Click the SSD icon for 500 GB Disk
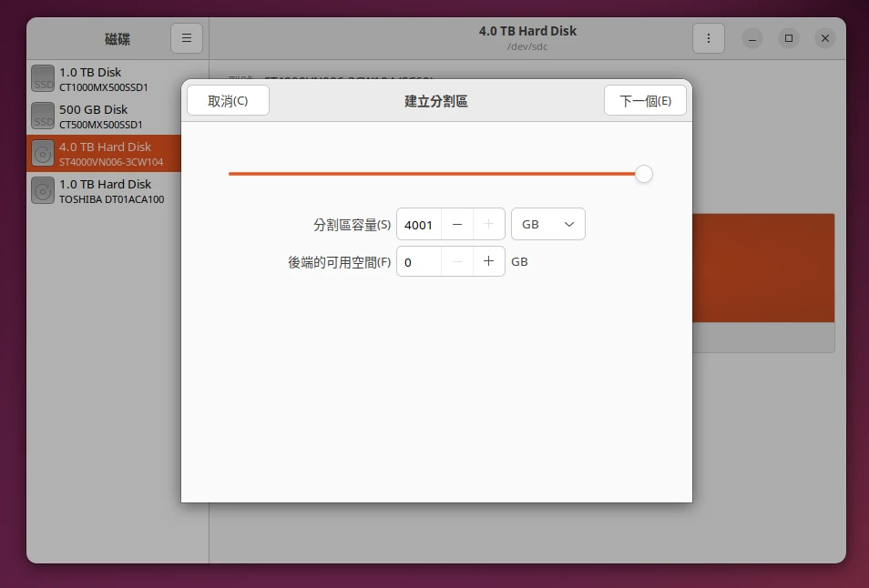Screen dimensions: 869x588 pyautogui.click(x=43, y=116)
